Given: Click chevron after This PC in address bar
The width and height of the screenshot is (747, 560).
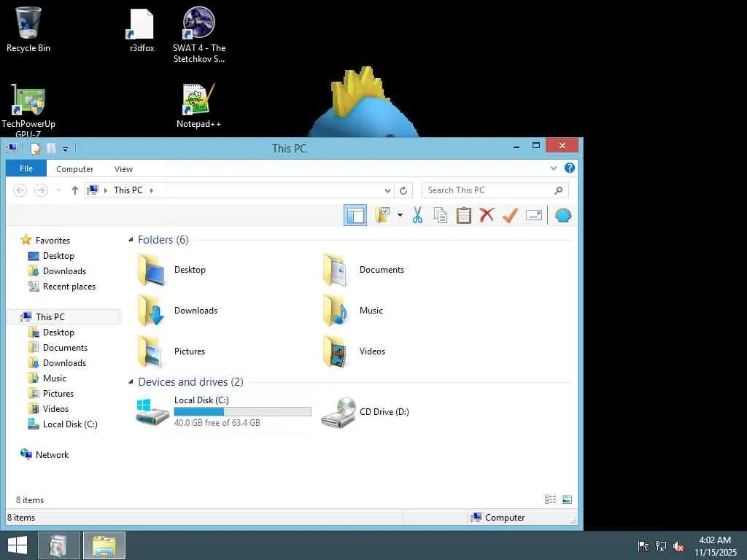Looking at the screenshot, I should (152, 190).
